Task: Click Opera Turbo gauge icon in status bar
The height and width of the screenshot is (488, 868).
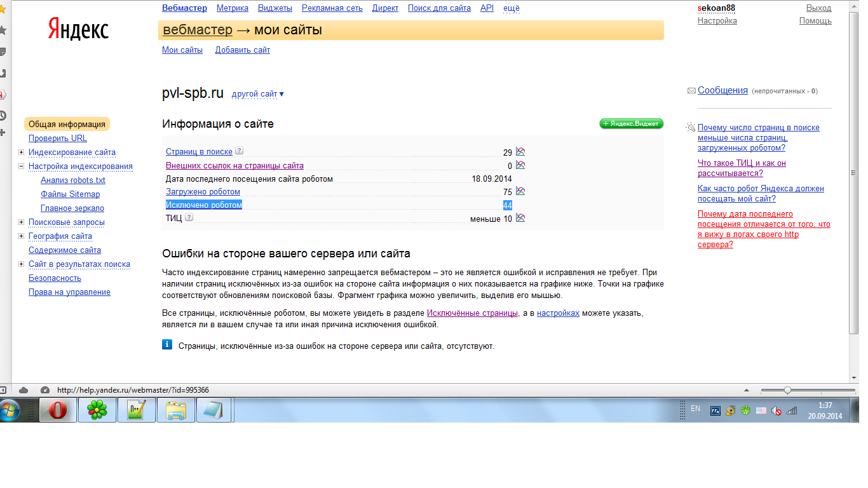Action: 44,390
